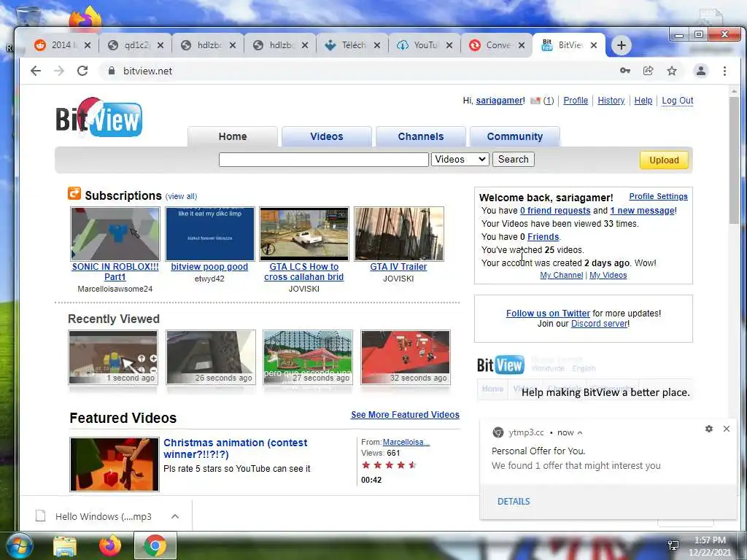The image size is (747, 560).
Task: Open File Explorer from the taskbar
Action: click(x=65, y=546)
